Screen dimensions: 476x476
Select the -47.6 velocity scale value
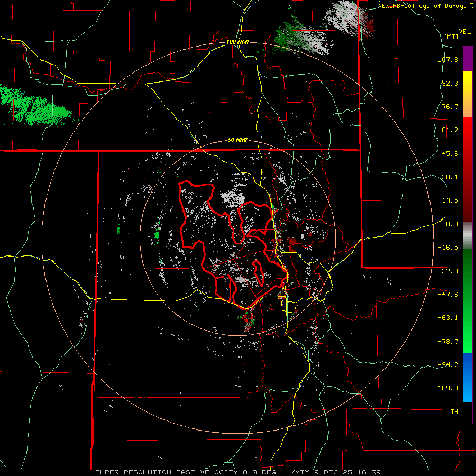click(x=448, y=295)
